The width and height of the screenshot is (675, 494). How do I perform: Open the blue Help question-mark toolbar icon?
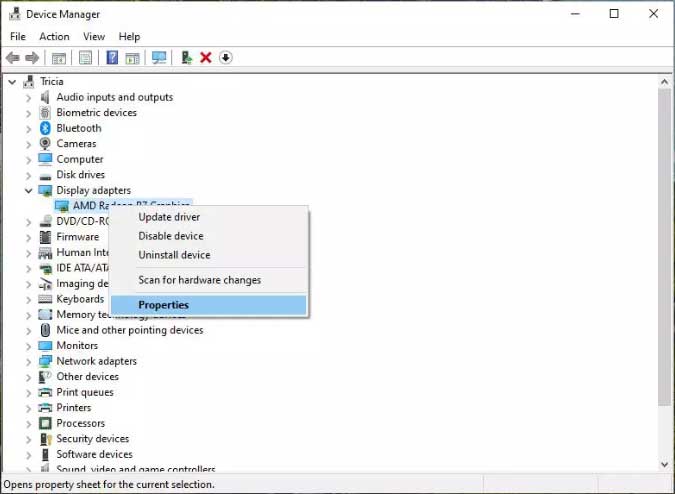pyautogui.click(x=112, y=57)
